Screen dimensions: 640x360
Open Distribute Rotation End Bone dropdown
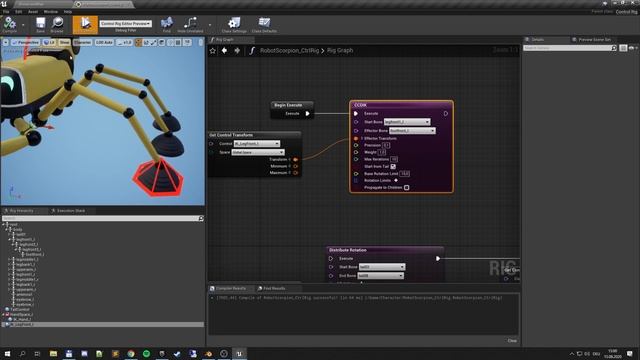(x=381, y=276)
